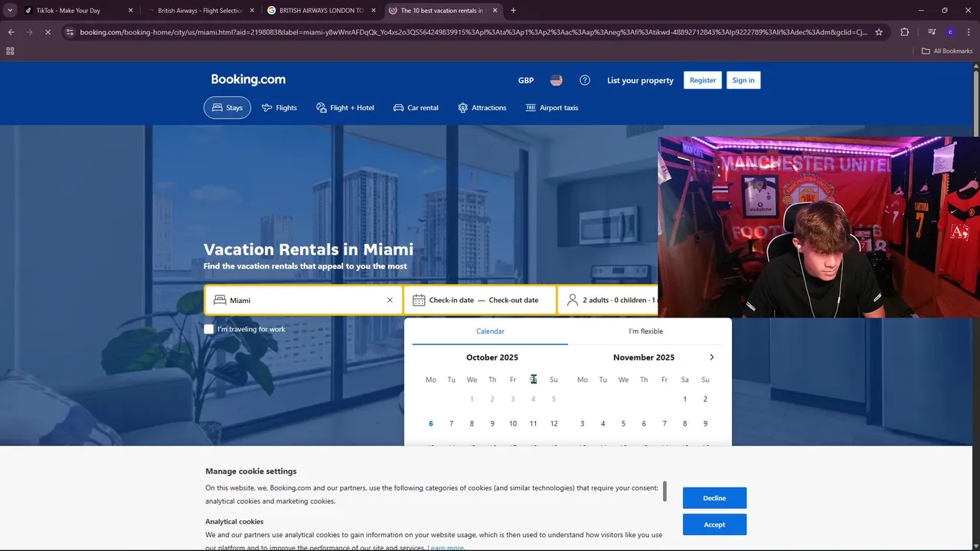Open the Check-in date — Check-out date field
The width and height of the screenshot is (980, 551).
click(x=480, y=301)
